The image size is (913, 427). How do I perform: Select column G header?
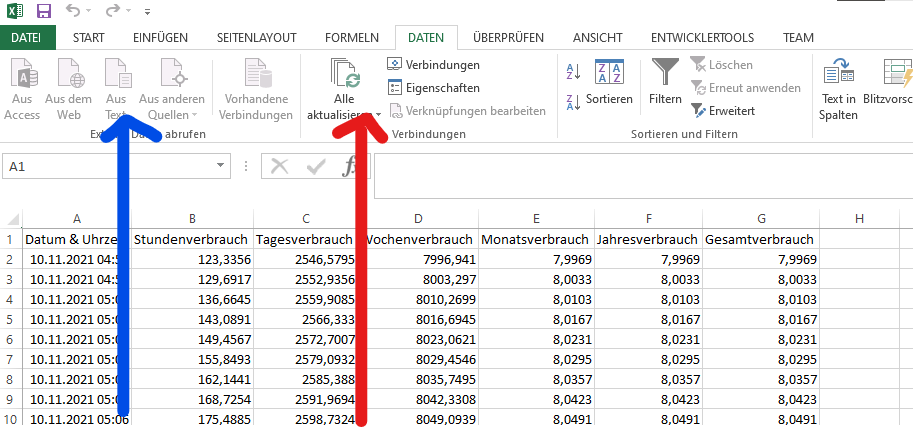coord(761,219)
